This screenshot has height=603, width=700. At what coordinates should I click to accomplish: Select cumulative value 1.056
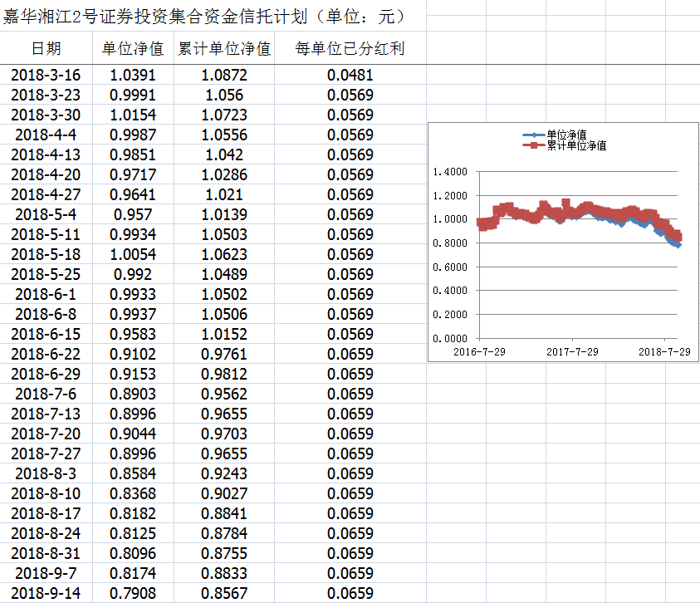(224, 95)
